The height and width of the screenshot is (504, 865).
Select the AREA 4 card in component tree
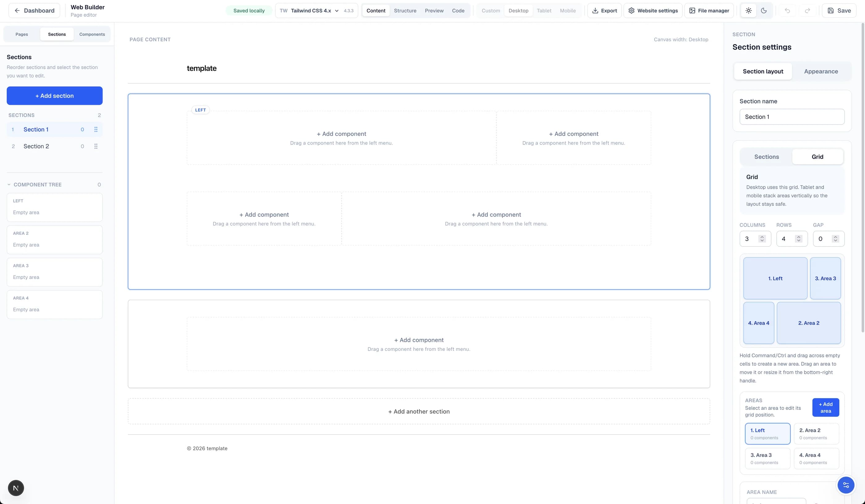(55, 305)
